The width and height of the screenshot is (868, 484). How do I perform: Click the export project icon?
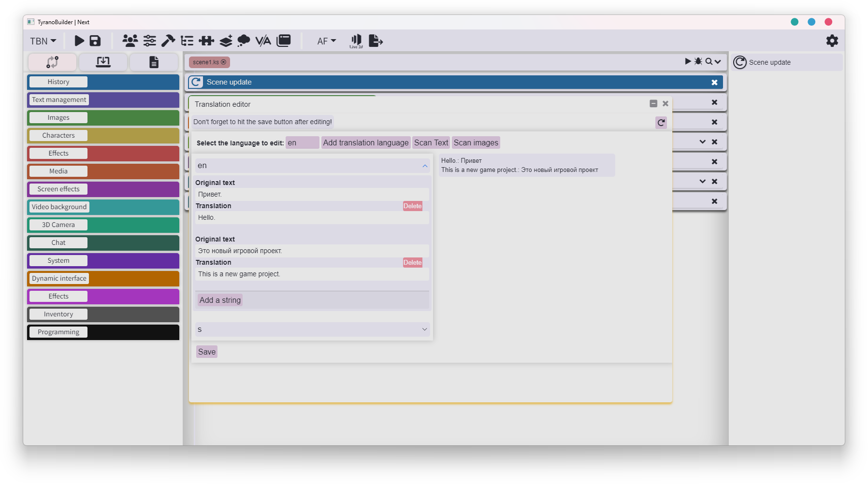pos(376,41)
